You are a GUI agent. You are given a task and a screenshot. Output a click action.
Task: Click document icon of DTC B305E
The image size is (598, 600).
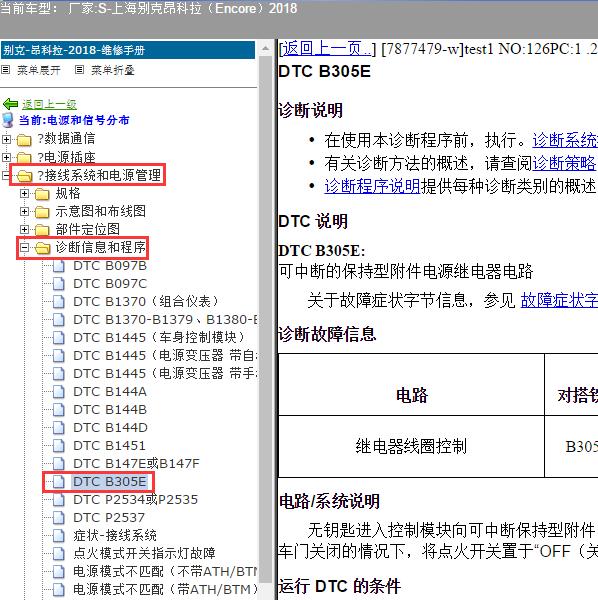pos(59,481)
